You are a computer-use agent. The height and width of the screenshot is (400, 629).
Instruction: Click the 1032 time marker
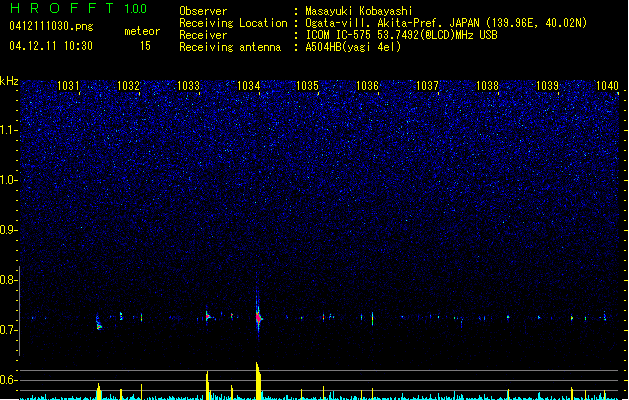128,86
